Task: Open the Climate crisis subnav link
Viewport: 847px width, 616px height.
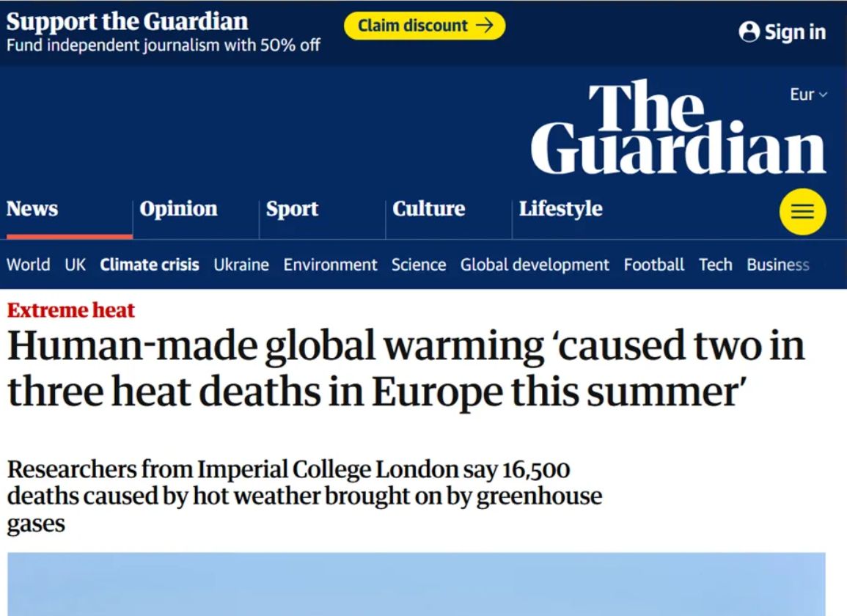Action: [x=149, y=265]
